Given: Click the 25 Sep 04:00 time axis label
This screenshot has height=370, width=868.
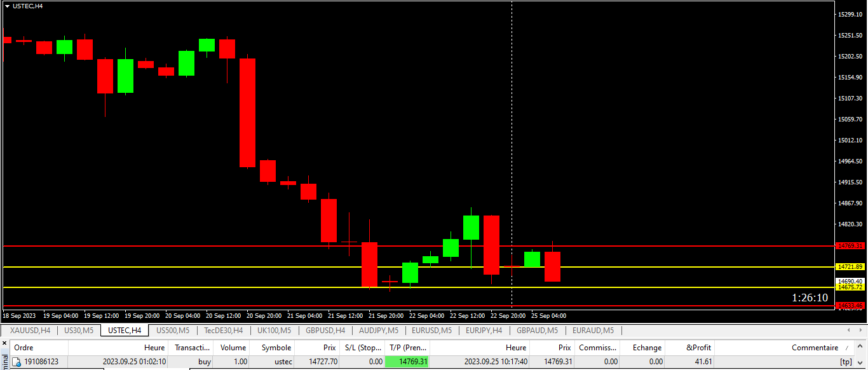Looking at the screenshot, I should click(547, 315).
